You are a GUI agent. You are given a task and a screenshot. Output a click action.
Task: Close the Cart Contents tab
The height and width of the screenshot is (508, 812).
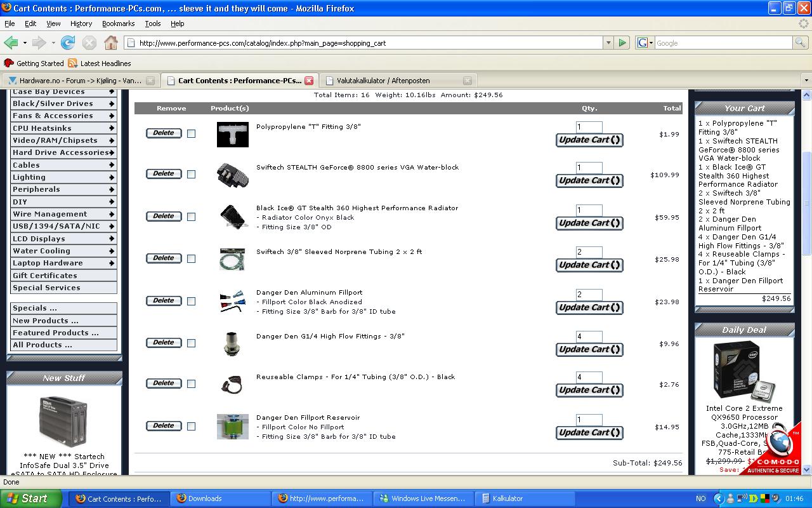(x=309, y=81)
